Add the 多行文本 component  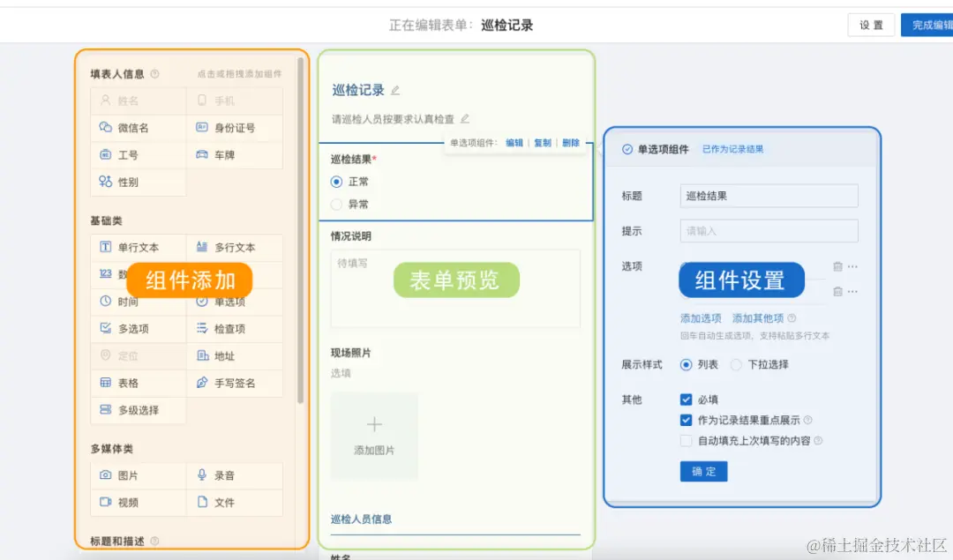[234, 247]
